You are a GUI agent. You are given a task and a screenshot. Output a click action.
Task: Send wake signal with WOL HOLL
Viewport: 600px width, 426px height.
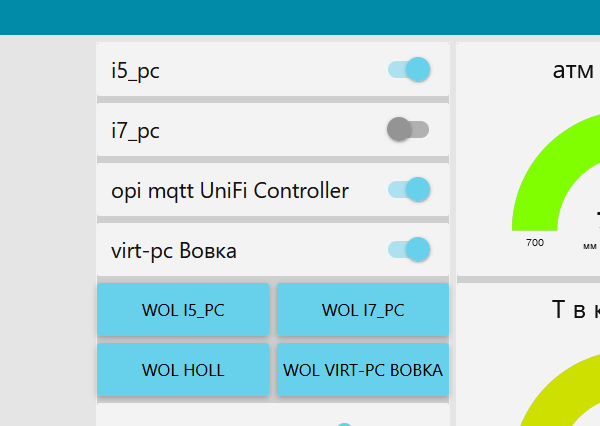tap(183, 370)
